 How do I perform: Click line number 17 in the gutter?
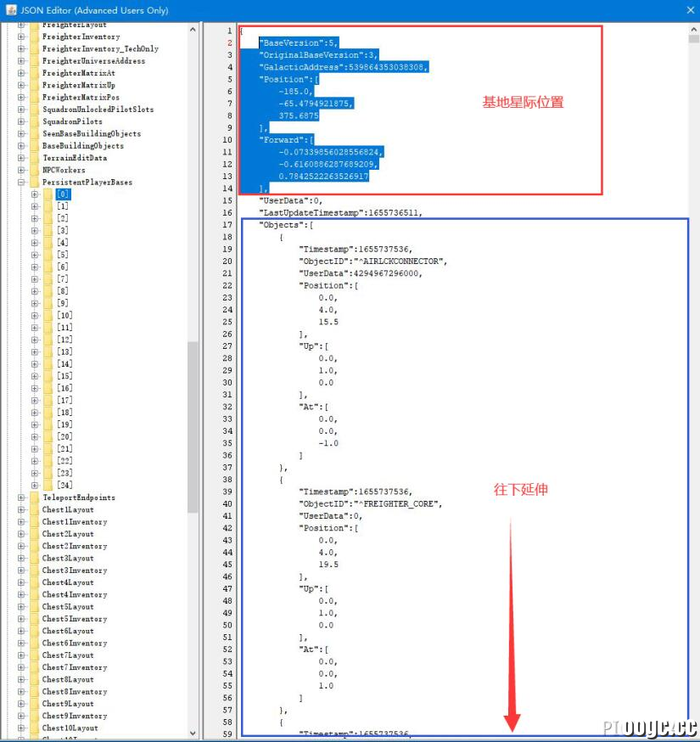coord(227,225)
